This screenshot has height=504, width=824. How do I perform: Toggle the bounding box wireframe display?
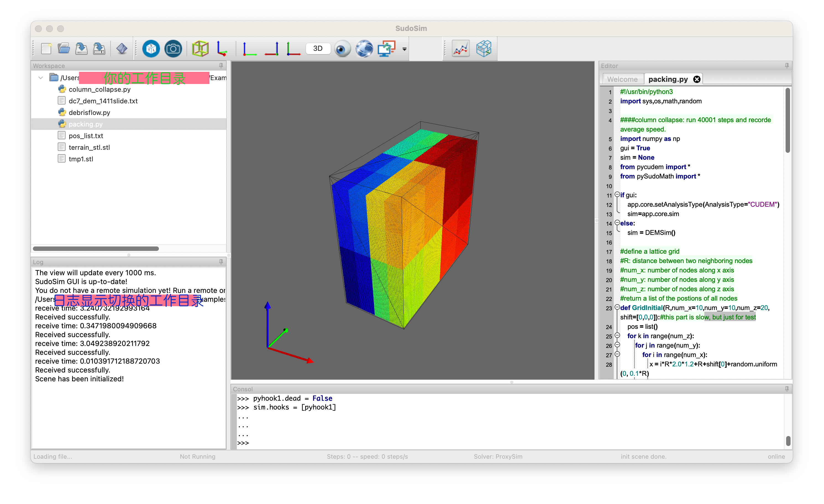(x=200, y=49)
